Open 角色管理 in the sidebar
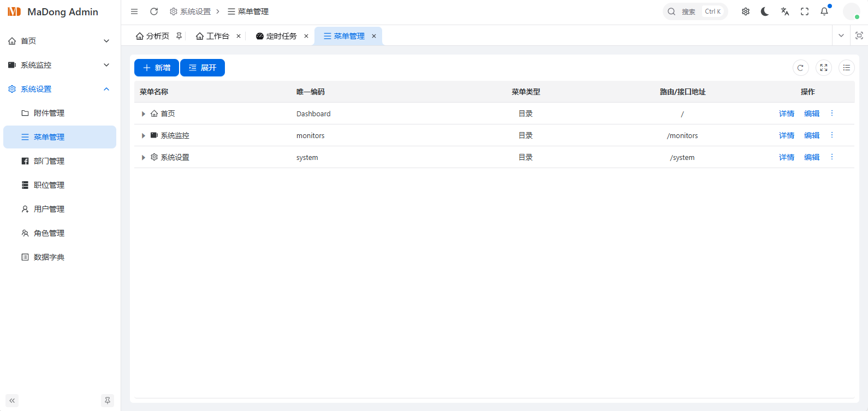The image size is (868, 411). click(x=60, y=233)
